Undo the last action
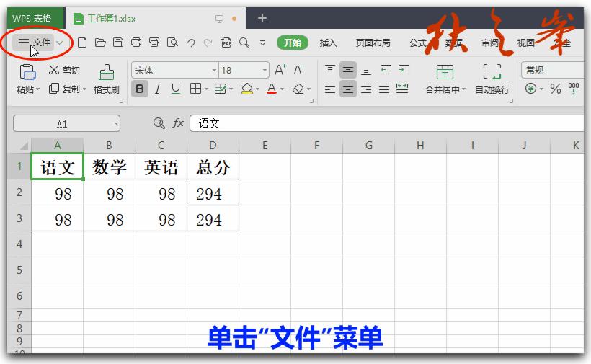The height and width of the screenshot is (364, 591). click(190, 43)
